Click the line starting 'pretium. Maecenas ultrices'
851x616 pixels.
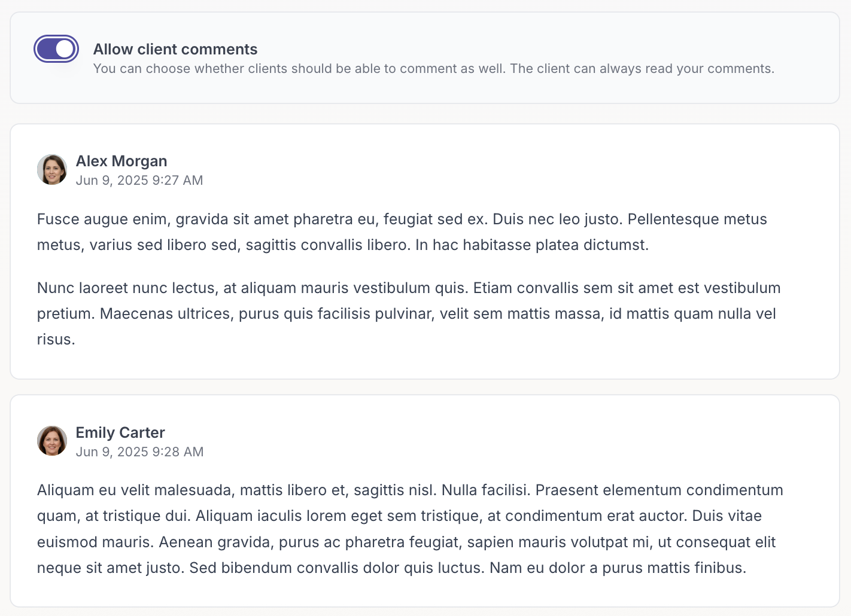point(406,314)
